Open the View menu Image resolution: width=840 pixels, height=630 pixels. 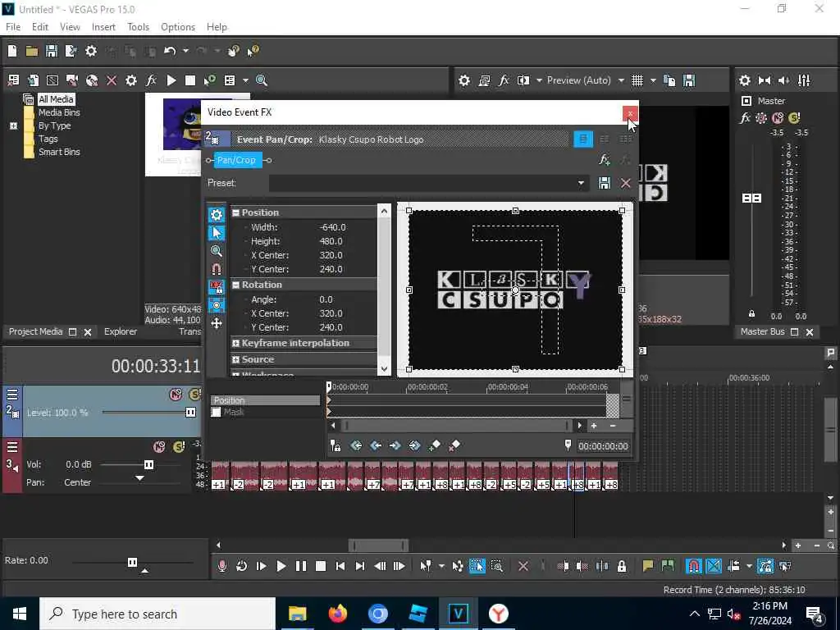(x=70, y=27)
